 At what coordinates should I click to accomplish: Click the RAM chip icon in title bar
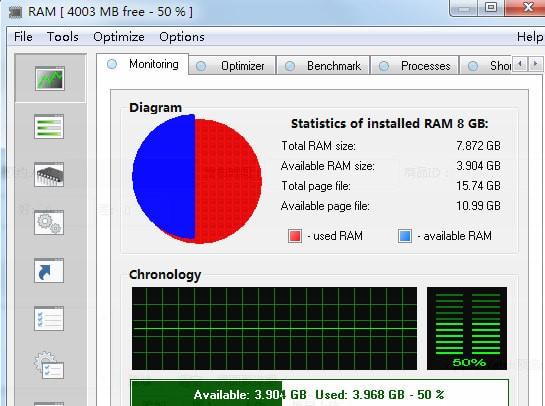(15, 13)
